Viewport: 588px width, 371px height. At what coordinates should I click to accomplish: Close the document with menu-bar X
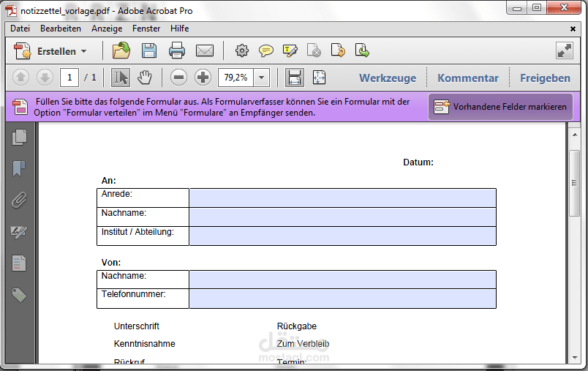click(573, 29)
